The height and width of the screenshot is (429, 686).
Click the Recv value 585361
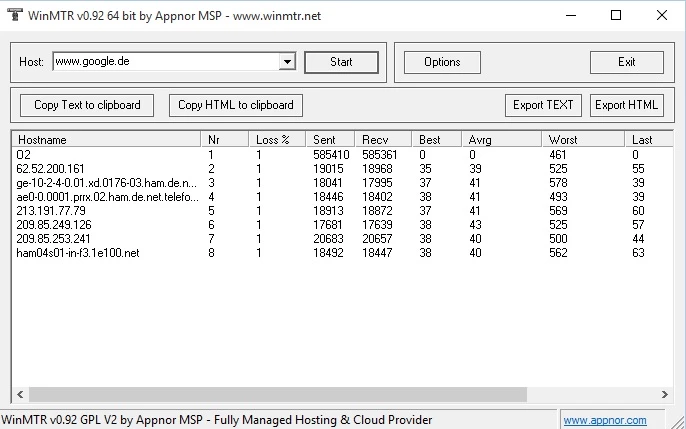pos(380,155)
